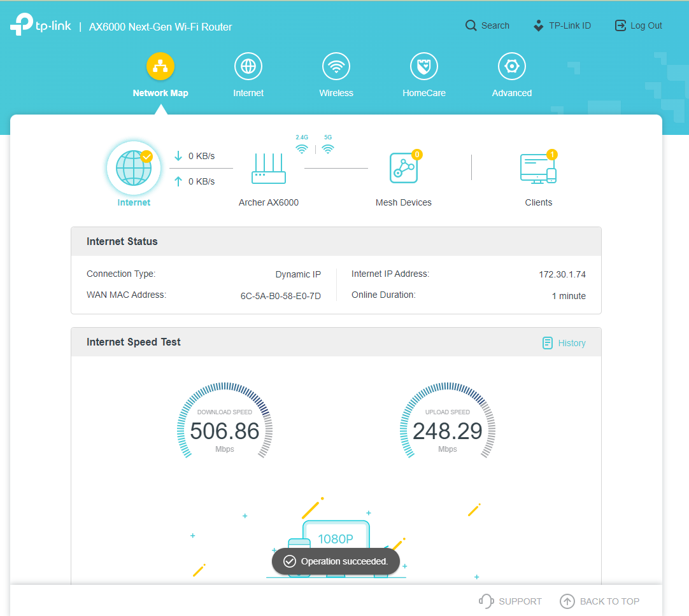Click the History document icon
Screen dimensions: 689x616
tap(547, 343)
